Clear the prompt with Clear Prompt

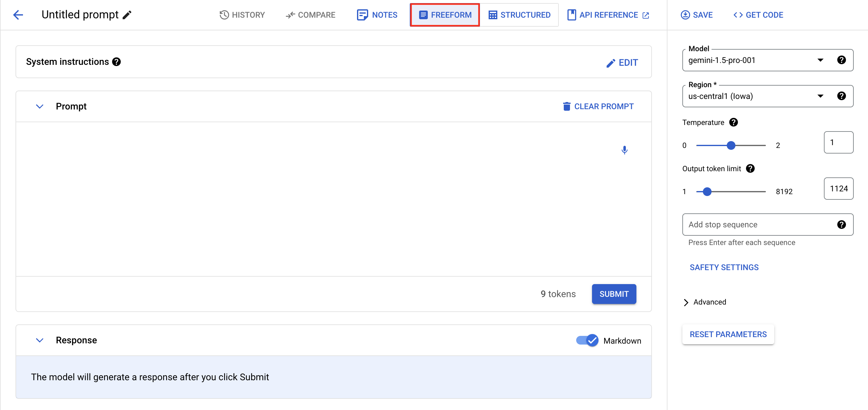point(598,106)
